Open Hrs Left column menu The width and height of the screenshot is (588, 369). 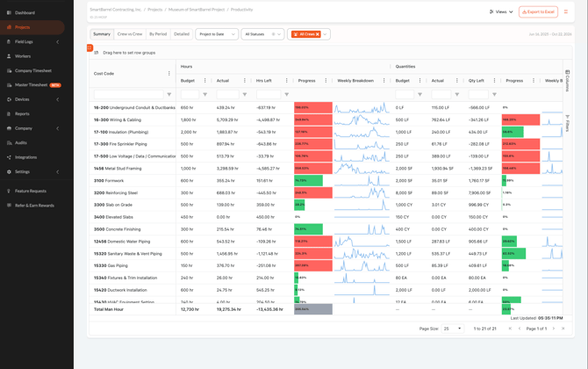(x=286, y=81)
